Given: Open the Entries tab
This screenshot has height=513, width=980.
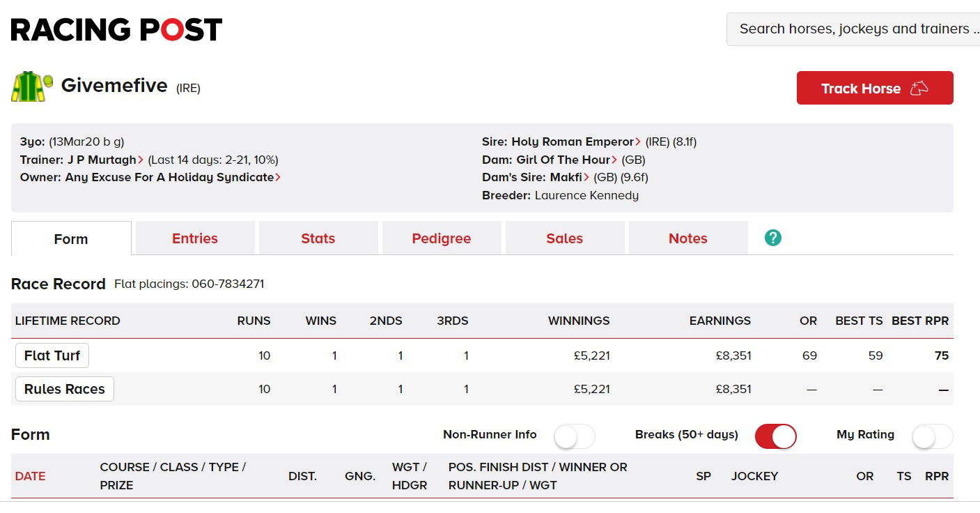Looking at the screenshot, I should (x=195, y=238).
